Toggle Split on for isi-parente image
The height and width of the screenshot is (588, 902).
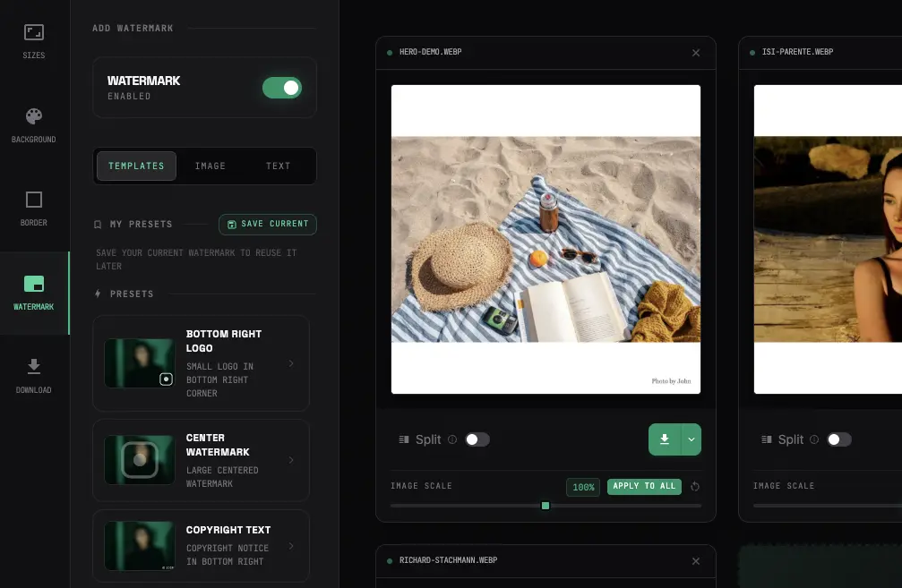(x=838, y=439)
